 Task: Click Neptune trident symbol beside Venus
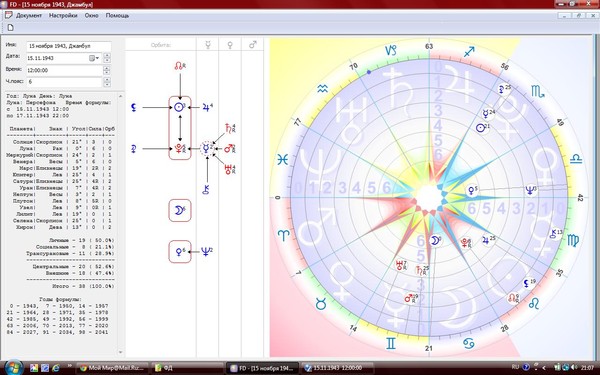coord(206,251)
